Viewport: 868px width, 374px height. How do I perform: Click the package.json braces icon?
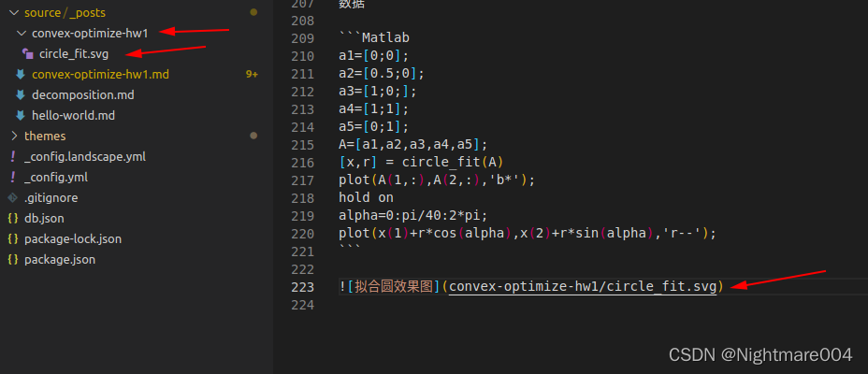(x=13, y=260)
